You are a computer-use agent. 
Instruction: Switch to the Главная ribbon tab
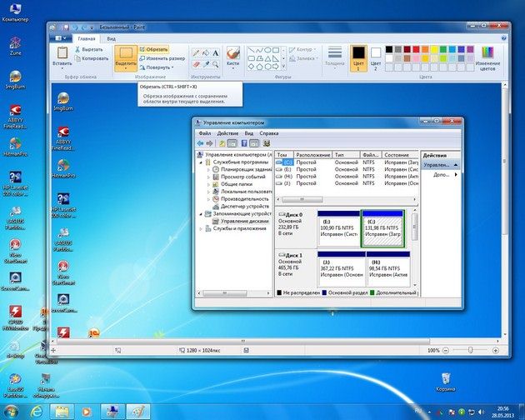coord(87,39)
